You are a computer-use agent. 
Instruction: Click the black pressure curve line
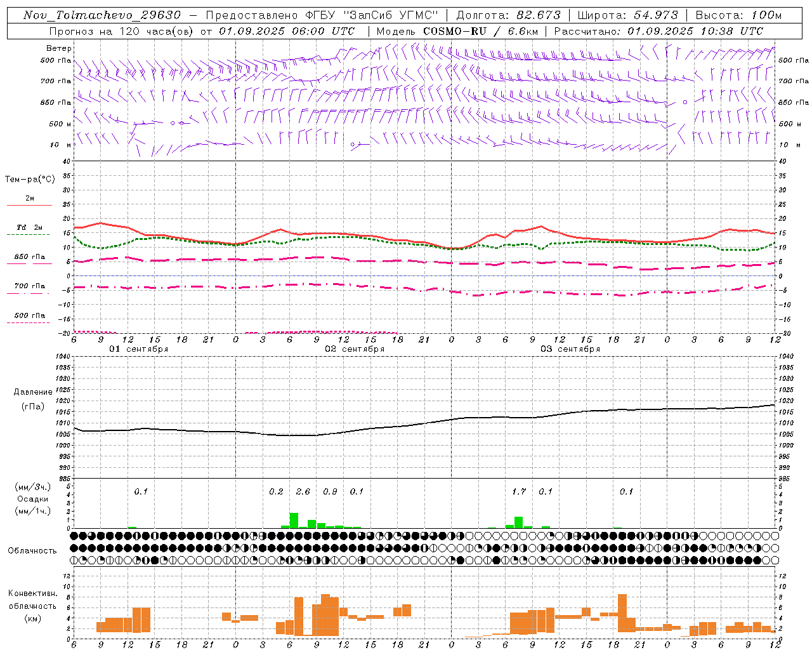(424, 423)
